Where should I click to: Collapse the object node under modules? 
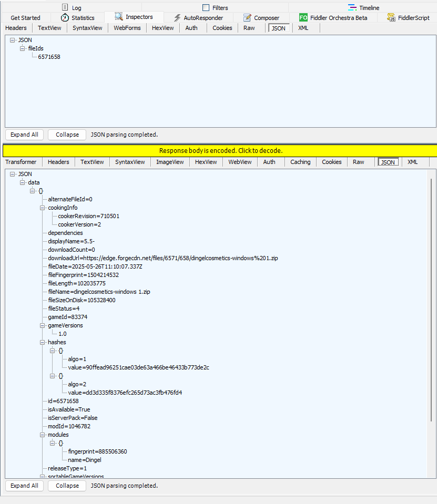52,443
